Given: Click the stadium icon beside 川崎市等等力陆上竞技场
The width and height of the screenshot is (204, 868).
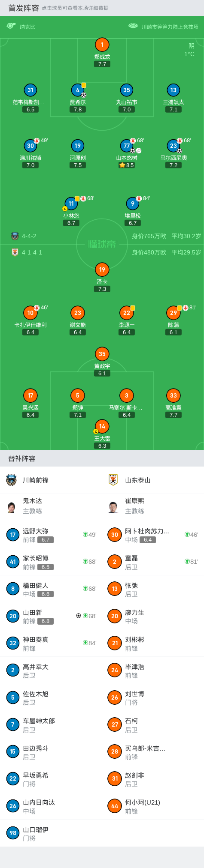Looking at the screenshot, I should [133, 26].
